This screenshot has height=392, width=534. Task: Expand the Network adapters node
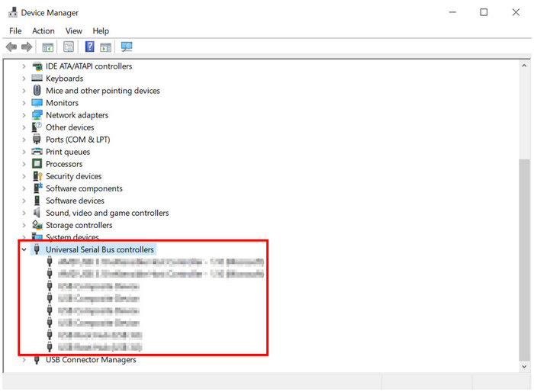coord(24,115)
